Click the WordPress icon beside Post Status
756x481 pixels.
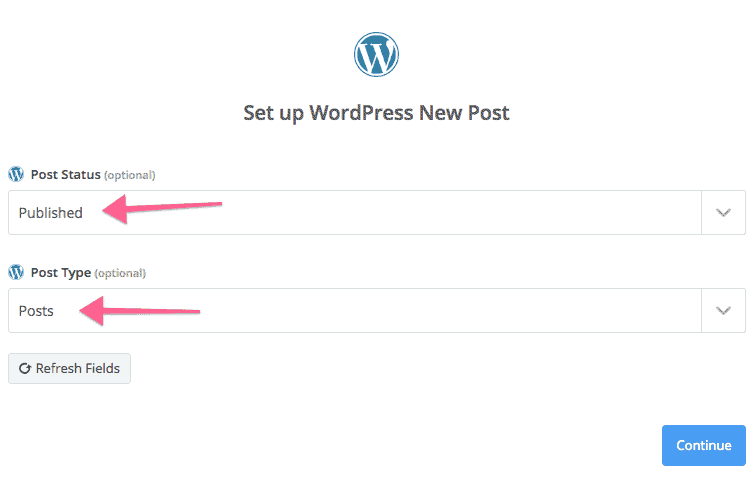click(16, 174)
